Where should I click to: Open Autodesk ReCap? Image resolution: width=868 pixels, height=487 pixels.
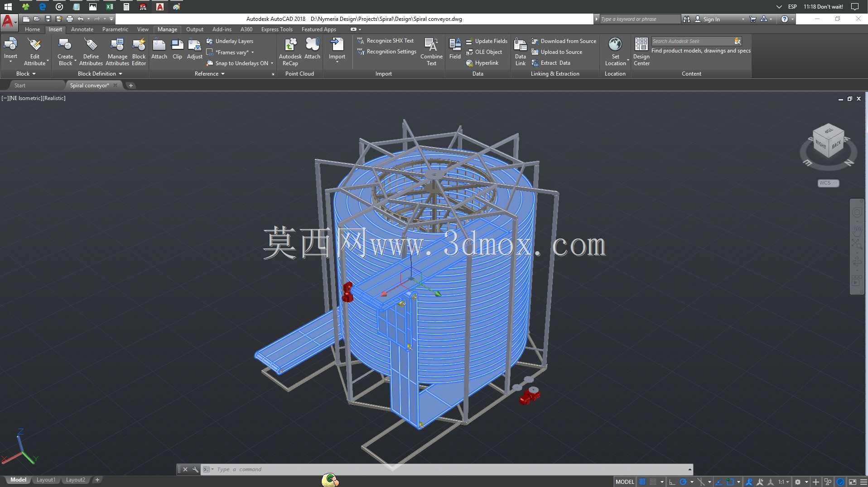(x=290, y=52)
